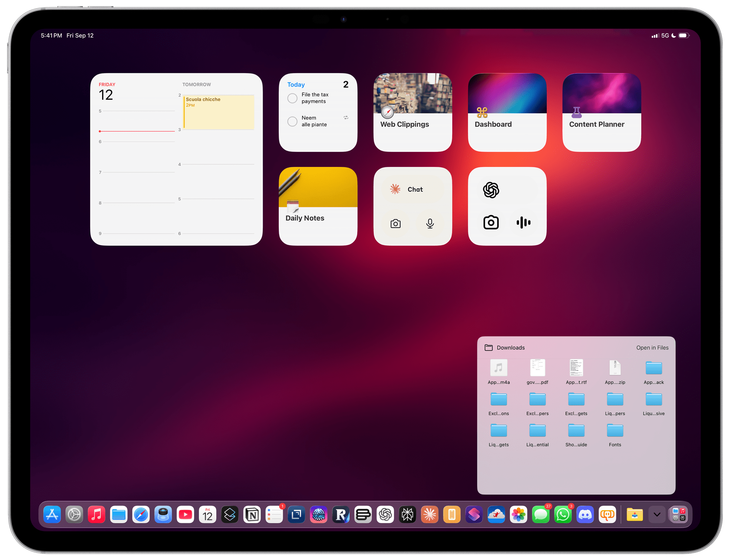731x560 pixels.
Task: Open WhatsApp in the dock
Action: (563, 515)
